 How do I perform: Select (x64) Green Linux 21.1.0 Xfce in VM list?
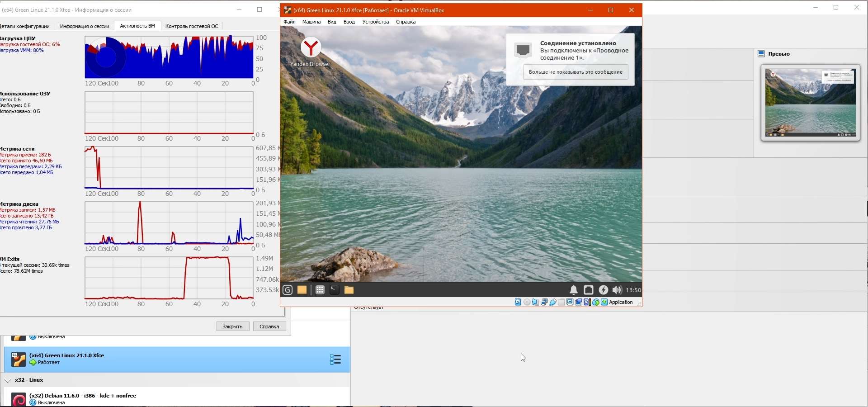177,360
